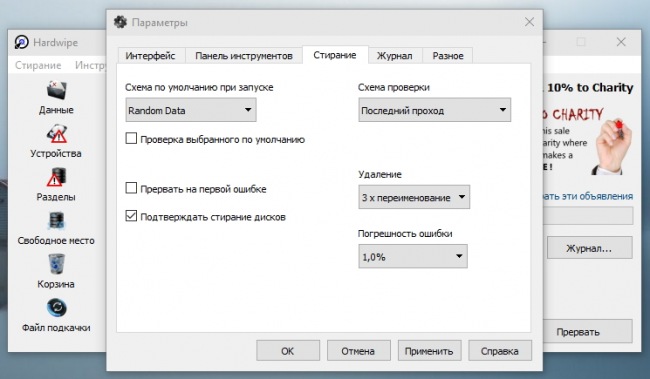Viewport: 650px width, 379px height.
Task: Check Прервать на первой ошибке option
Action: [131, 188]
